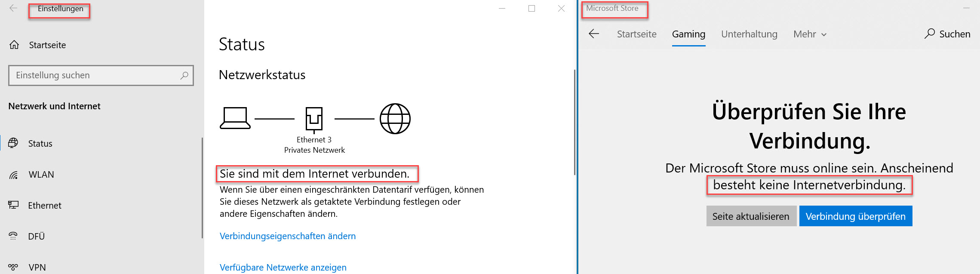Click the settings content vertical scrollbar

tap(574, 122)
